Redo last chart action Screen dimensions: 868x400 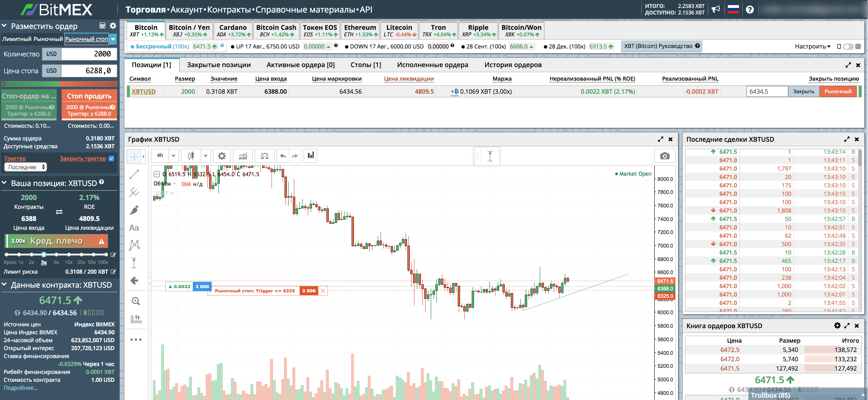[295, 156]
